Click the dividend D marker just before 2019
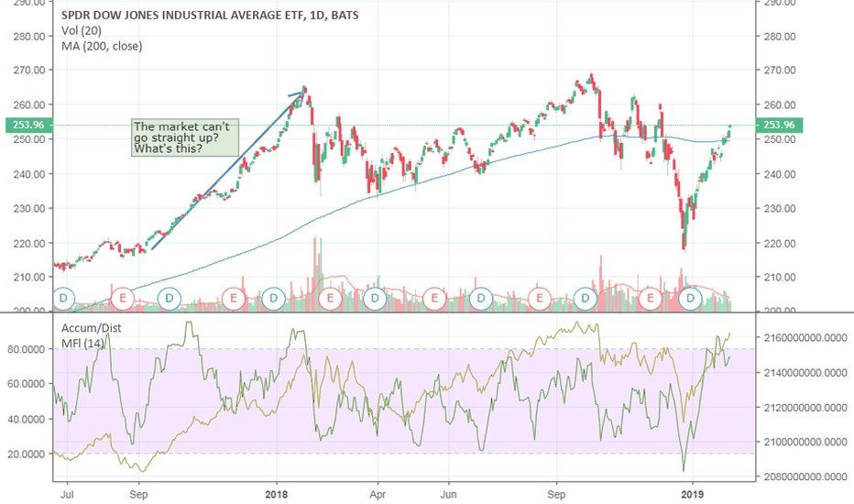Screen dimensions: 854x504 coord(691,299)
